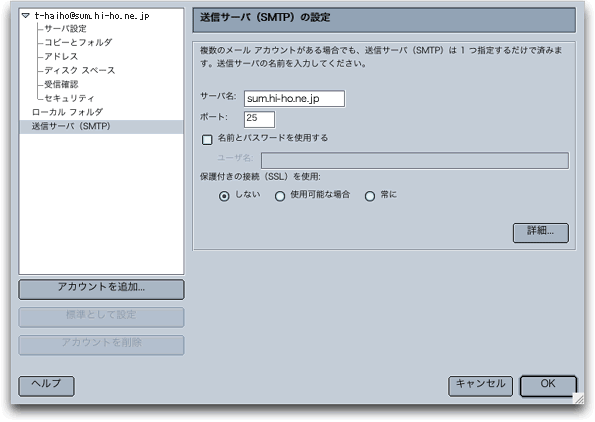Select 常に SSL radio button
This screenshot has height=422, width=595.
click(x=370, y=196)
